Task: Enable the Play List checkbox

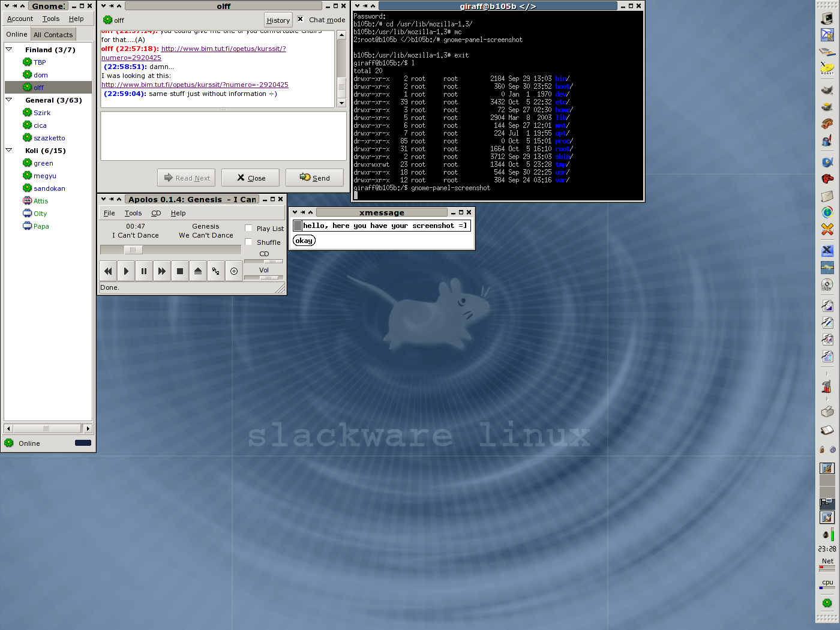Action: (x=248, y=228)
